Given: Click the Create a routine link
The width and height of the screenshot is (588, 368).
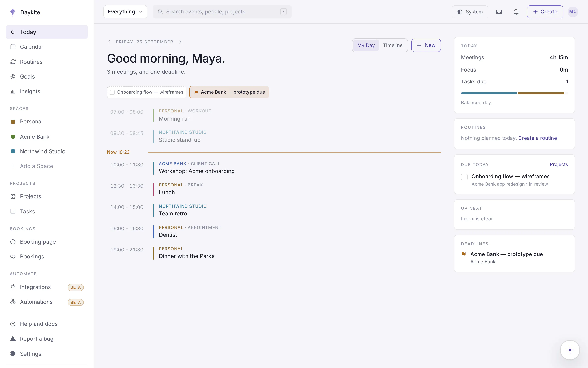Looking at the screenshot, I should 537,138.
